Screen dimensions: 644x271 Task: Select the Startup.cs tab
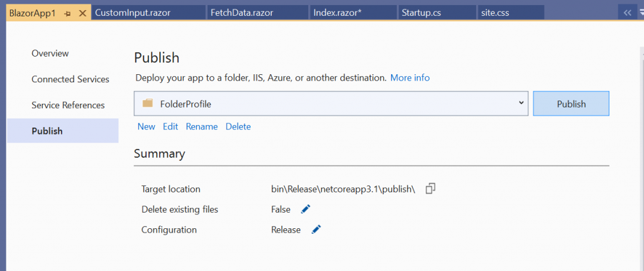point(421,13)
